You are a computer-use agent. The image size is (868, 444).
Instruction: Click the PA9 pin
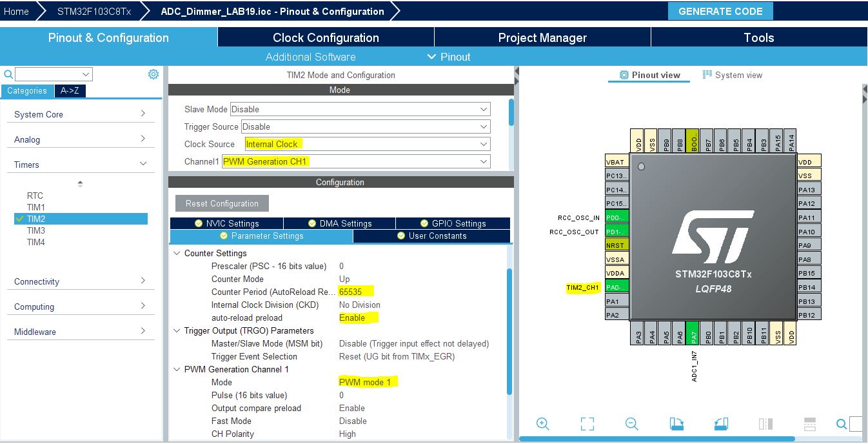click(809, 245)
